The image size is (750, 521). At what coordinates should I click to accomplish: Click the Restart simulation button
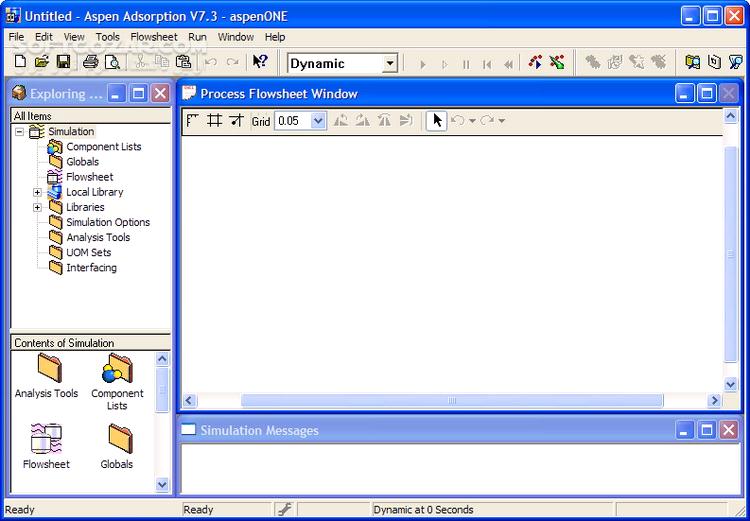click(487, 64)
